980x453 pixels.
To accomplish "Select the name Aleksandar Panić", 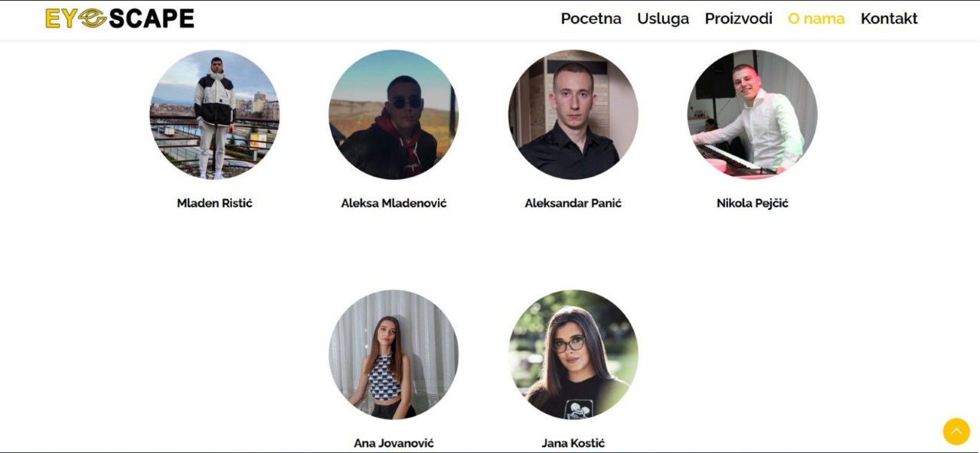I will point(573,203).
